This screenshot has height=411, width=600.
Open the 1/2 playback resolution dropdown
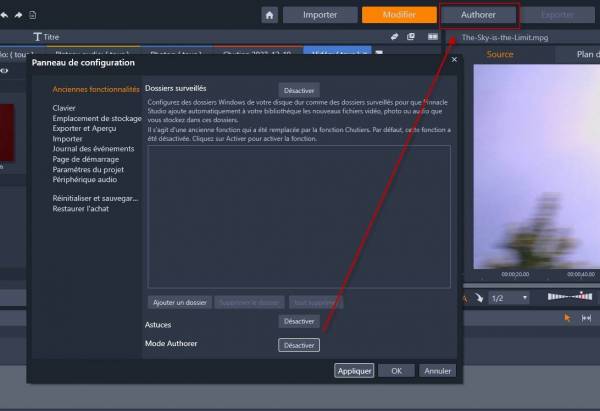pos(510,298)
